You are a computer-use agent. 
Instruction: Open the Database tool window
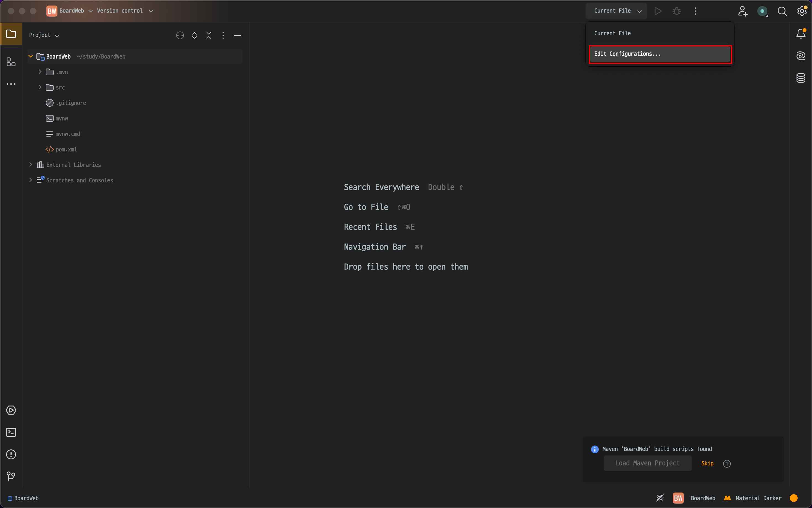pyautogui.click(x=801, y=78)
